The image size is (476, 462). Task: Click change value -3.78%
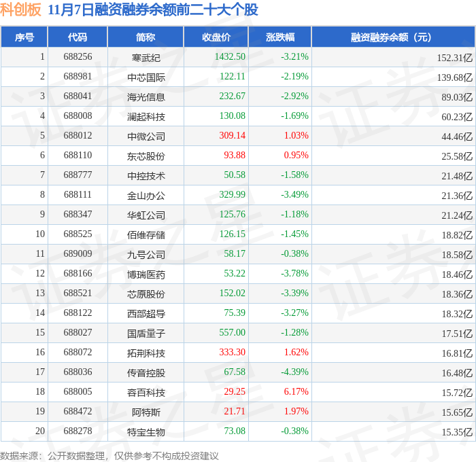(294, 274)
